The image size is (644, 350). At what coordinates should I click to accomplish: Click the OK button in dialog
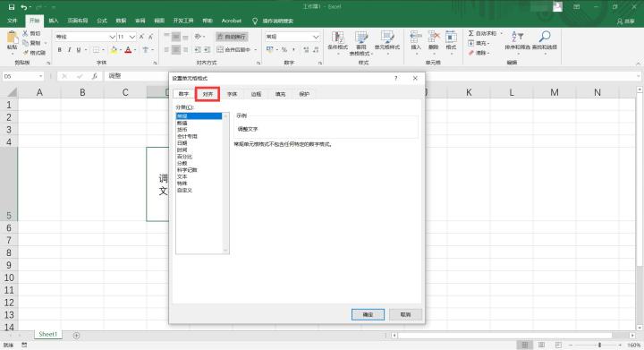point(368,315)
